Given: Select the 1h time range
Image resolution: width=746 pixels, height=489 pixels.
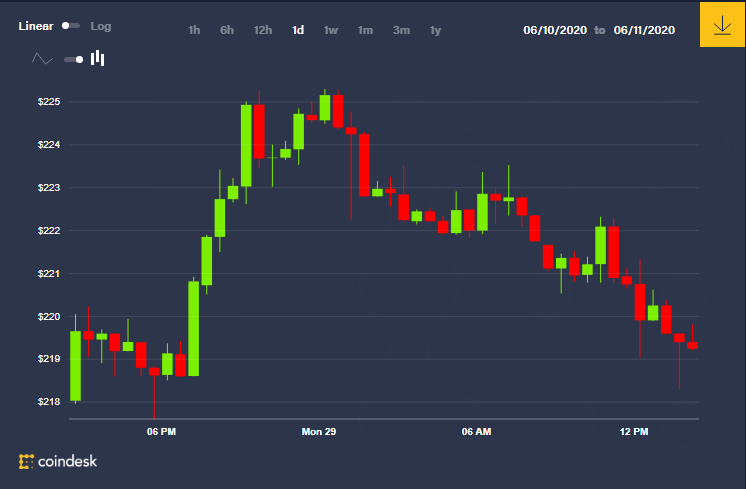Looking at the screenshot, I should [194, 30].
